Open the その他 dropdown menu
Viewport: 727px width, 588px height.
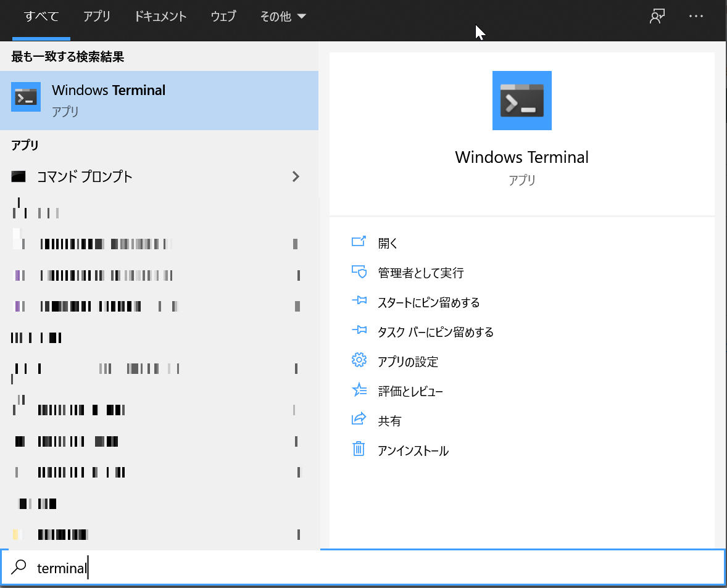pos(283,17)
